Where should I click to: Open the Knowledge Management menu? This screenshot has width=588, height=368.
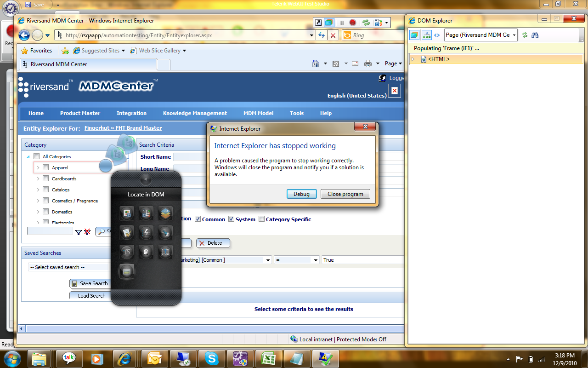tap(195, 113)
